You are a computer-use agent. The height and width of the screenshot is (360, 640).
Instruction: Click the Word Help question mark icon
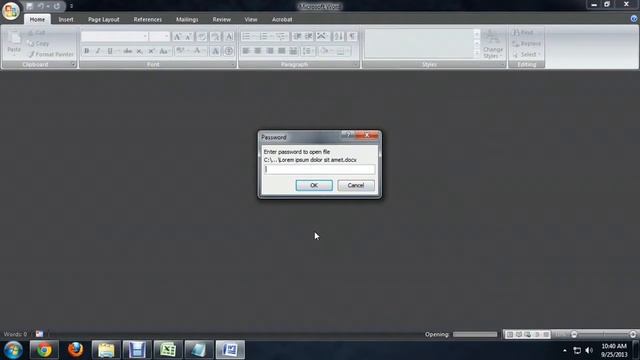(634, 19)
